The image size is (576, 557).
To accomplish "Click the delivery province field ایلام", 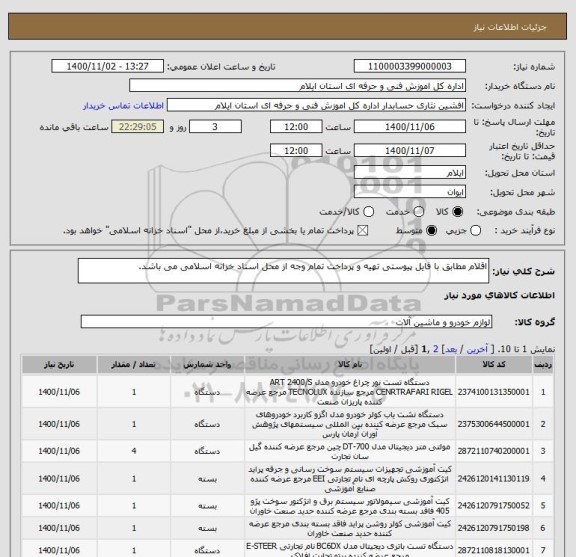I will [x=410, y=173].
